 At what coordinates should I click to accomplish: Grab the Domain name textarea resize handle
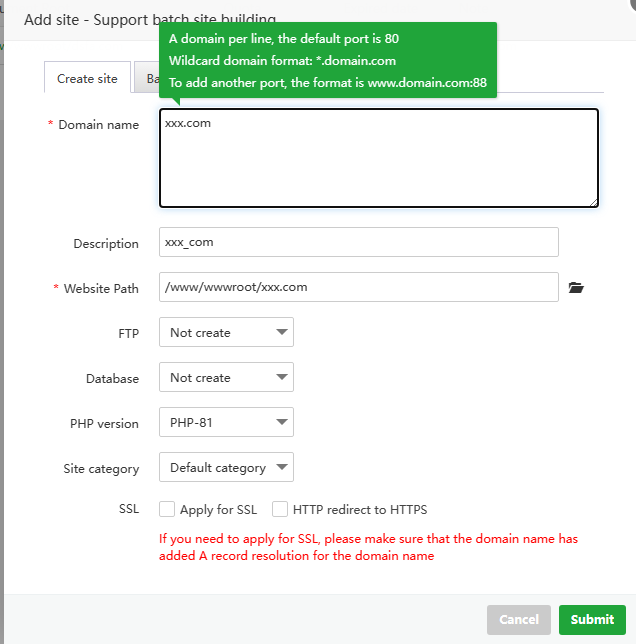[593, 202]
